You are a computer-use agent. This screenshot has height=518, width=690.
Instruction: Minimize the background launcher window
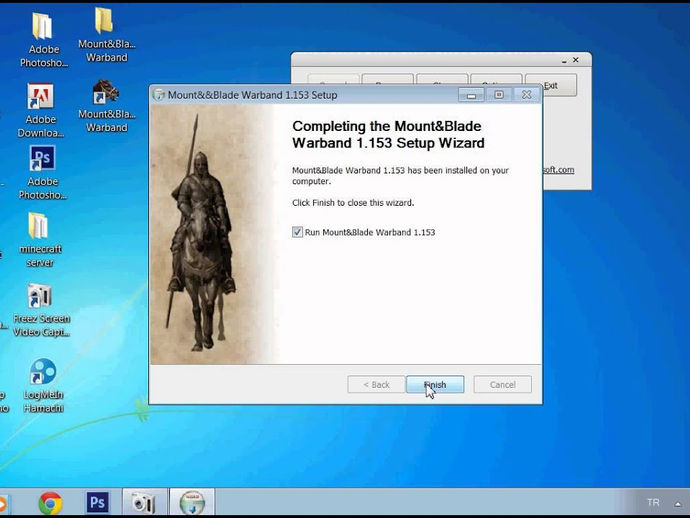(564, 61)
